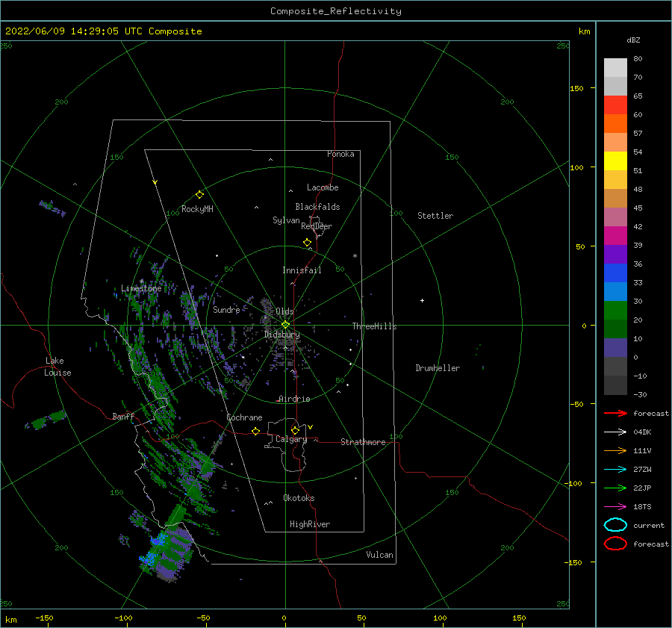Image resolution: width=672 pixels, height=628 pixels.
Task: Choose the orange 57-60 dBZ swatch
Action: 615,124
